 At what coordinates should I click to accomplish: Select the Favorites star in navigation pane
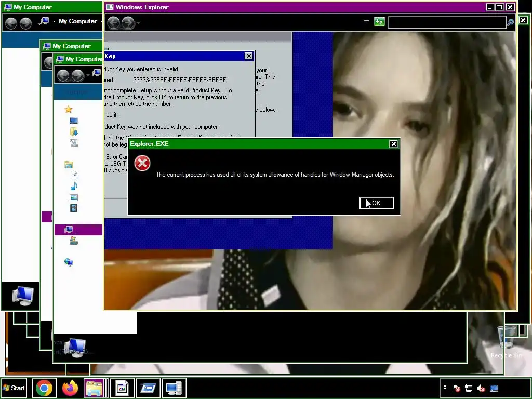point(69,109)
